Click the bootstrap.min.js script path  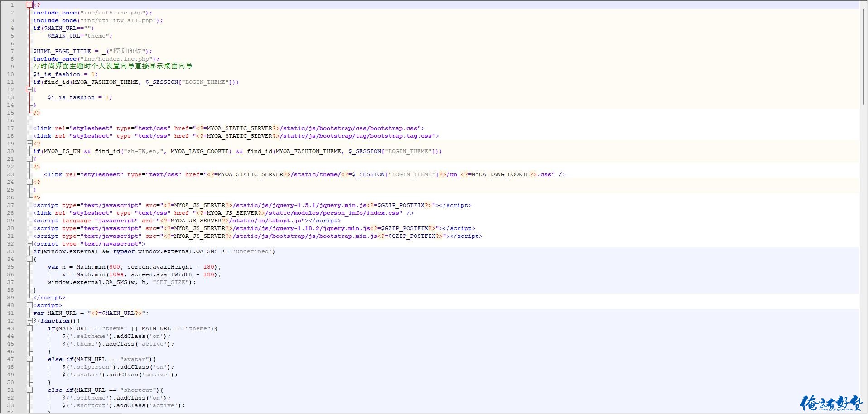[305, 236]
